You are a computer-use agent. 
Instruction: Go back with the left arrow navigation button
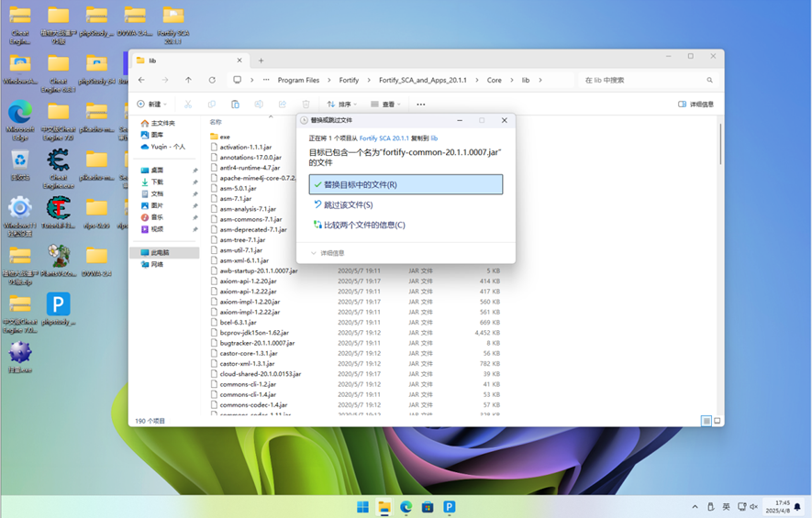point(141,80)
